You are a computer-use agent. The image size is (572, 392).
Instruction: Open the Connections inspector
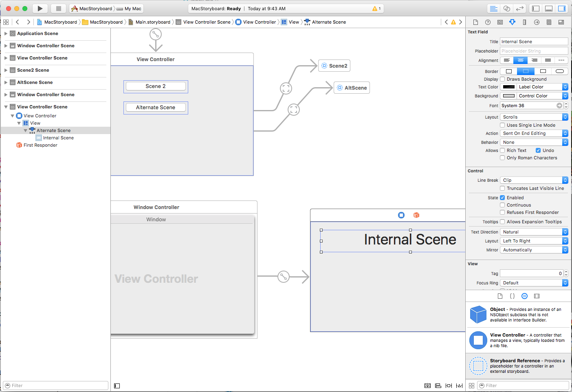(537, 22)
